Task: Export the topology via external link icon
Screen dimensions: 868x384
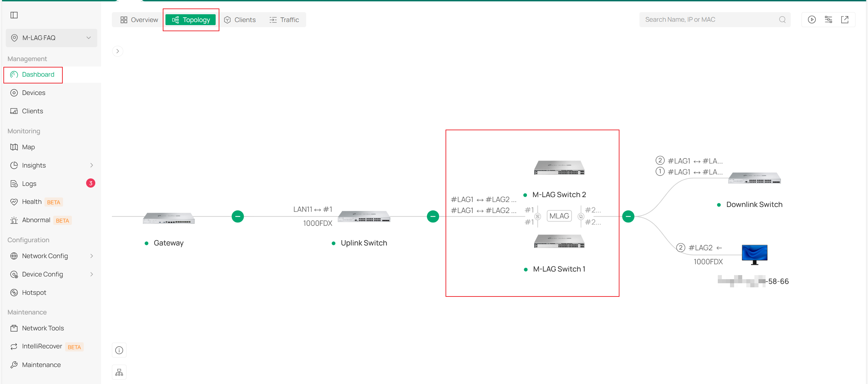Action: 845,19
